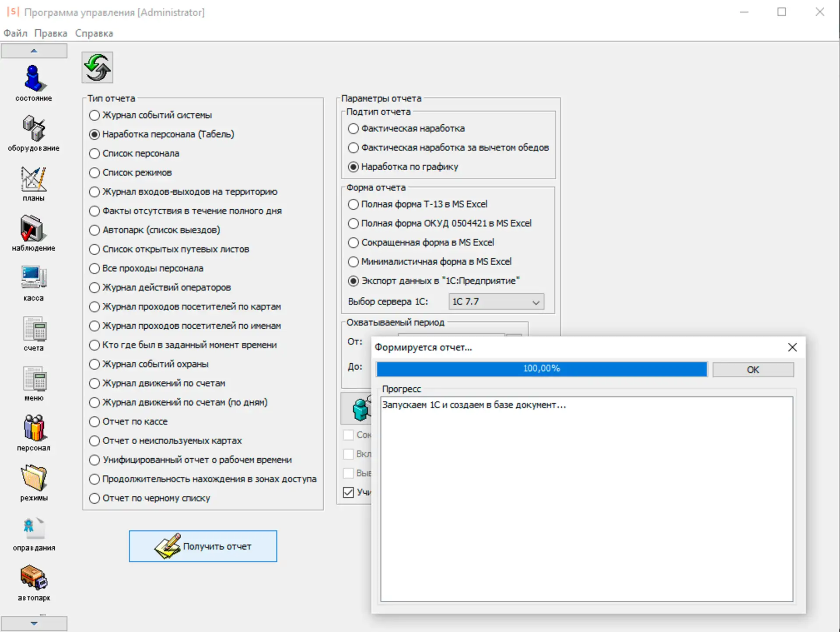Open the Справка menu
Viewport: 840px width, 632px height.
coord(94,33)
